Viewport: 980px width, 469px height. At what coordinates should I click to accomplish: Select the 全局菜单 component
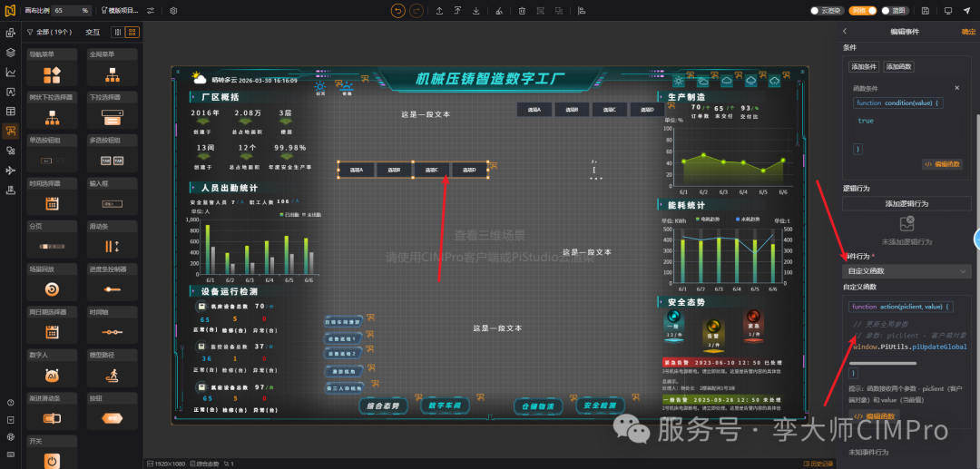(x=113, y=68)
